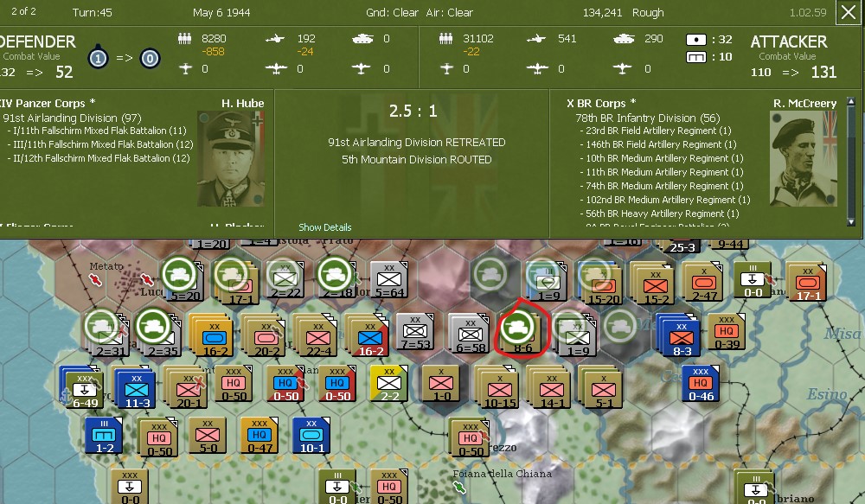This screenshot has height=504, width=865.
Task: Click the artillery-count icon showing :10
Action: pyautogui.click(x=695, y=57)
